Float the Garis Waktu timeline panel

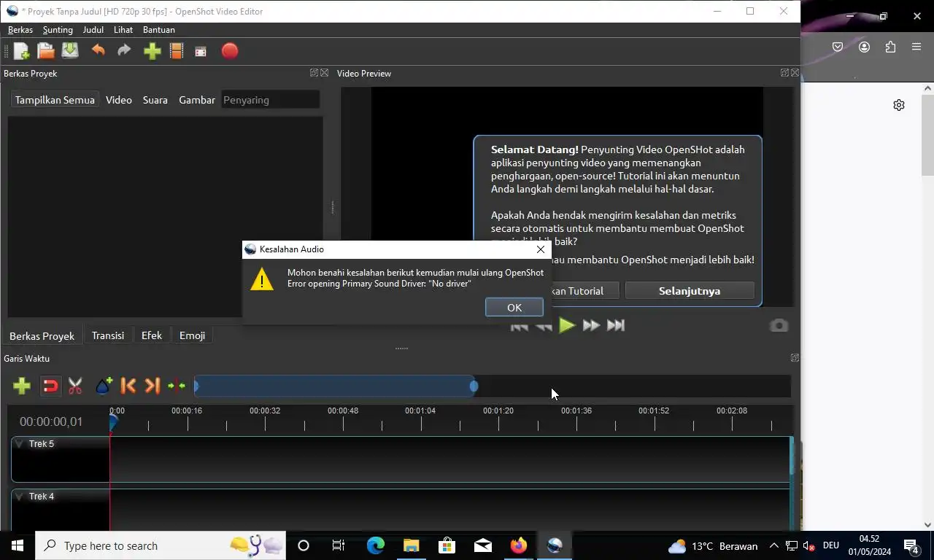(x=795, y=358)
